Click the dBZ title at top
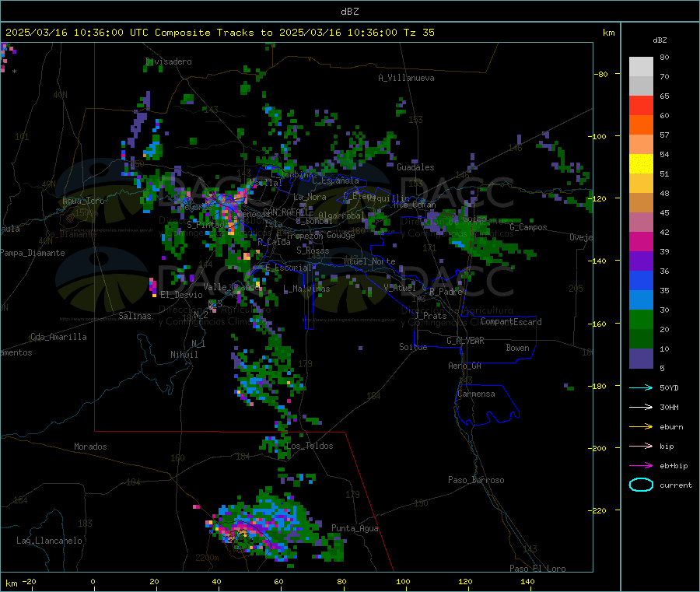The width and height of the screenshot is (700, 592). pyautogui.click(x=349, y=11)
